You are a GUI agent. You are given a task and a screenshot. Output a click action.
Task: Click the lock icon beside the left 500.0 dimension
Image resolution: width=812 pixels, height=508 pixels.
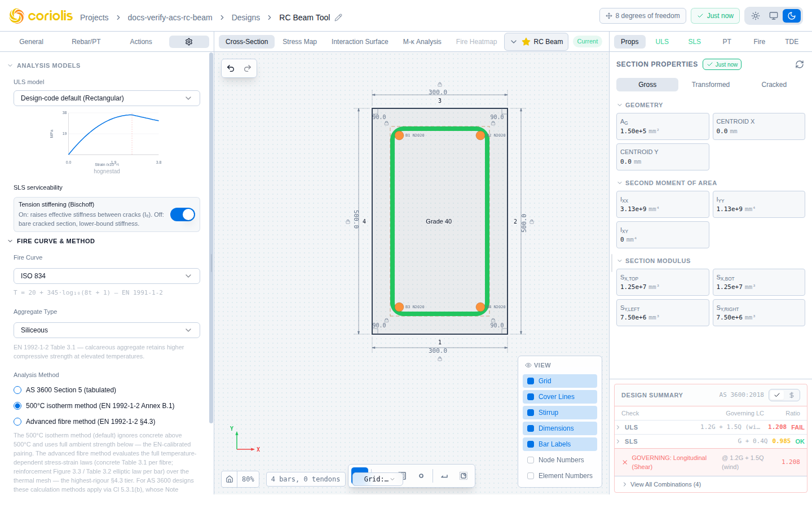tap(347, 222)
